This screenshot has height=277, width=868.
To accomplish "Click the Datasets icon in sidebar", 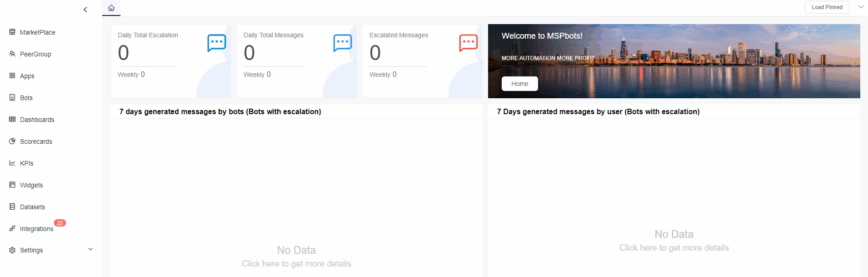I will (x=12, y=207).
